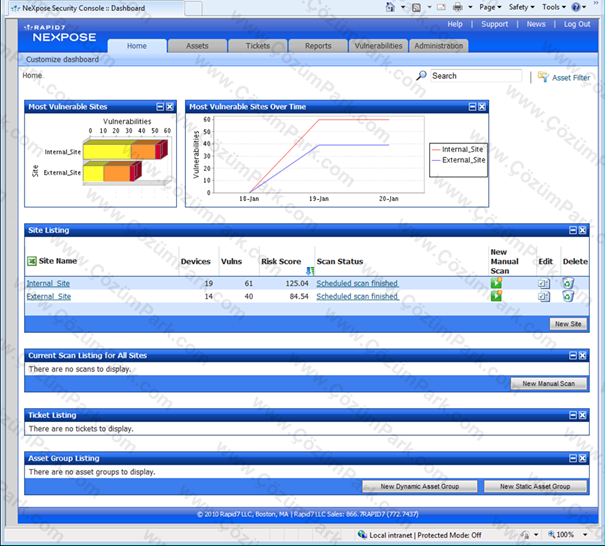Screen dimensions: 605x546
Task: Open Internal_Site scheduled scan finished link
Action: pos(357,283)
